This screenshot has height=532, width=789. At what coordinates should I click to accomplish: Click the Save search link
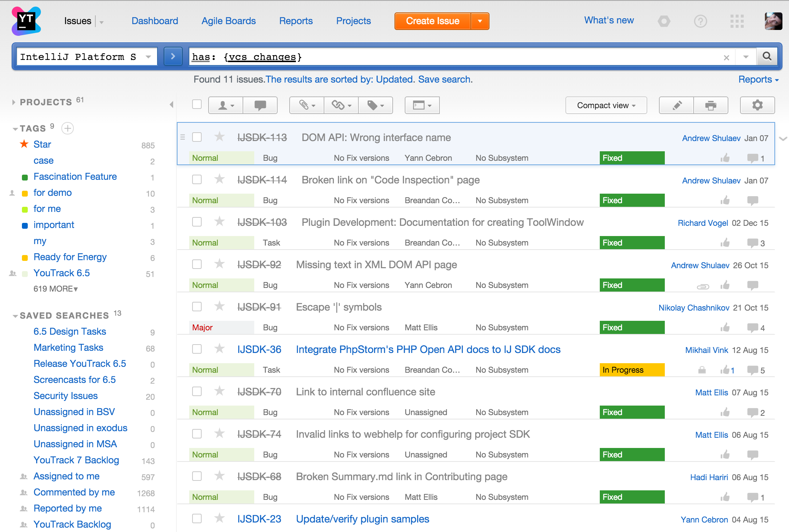tap(445, 79)
